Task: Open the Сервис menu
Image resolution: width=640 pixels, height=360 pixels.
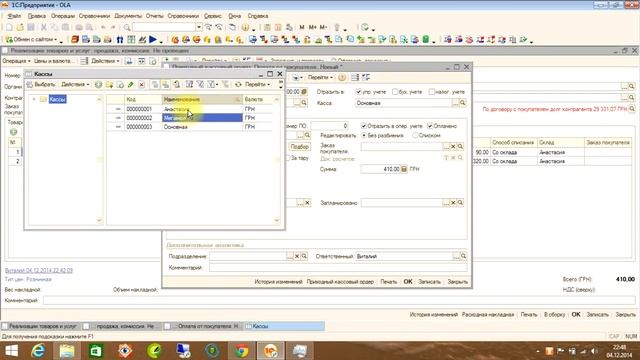Action: pyautogui.click(x=213, y=16)
